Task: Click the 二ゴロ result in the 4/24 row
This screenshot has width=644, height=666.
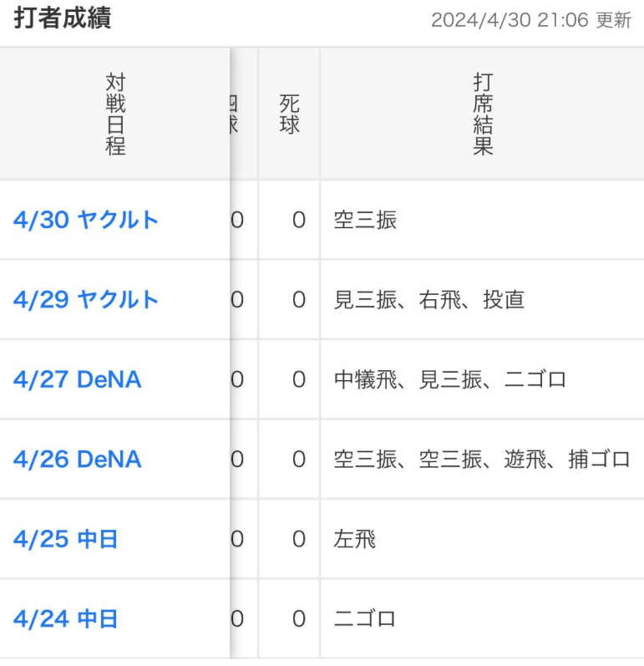Action: [x=364, y=619]
